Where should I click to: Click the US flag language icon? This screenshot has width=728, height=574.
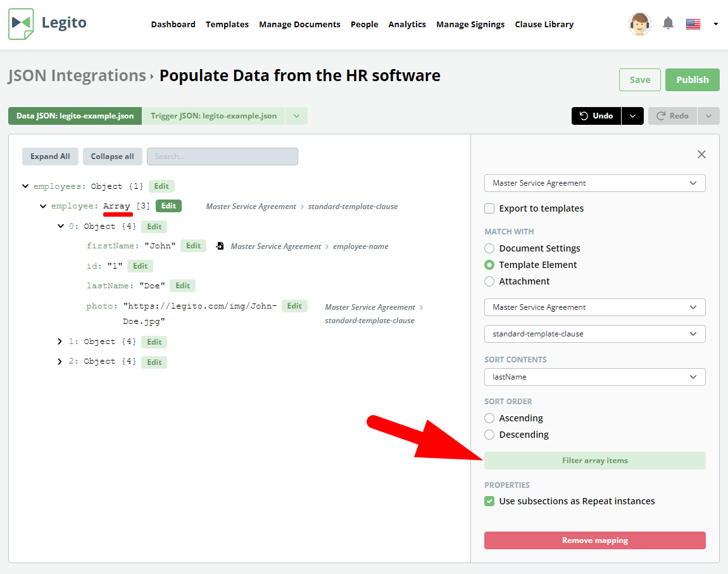click(693, 23)
